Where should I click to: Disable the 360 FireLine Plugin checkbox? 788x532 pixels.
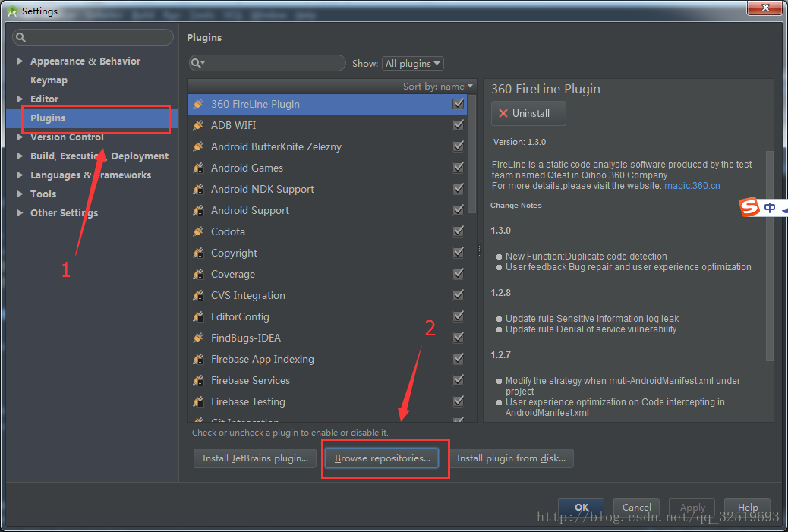459,103
